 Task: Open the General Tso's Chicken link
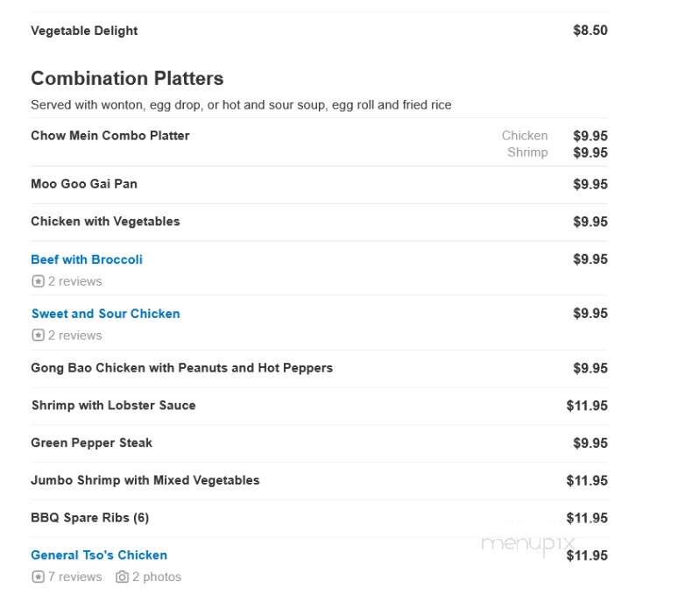99,556
